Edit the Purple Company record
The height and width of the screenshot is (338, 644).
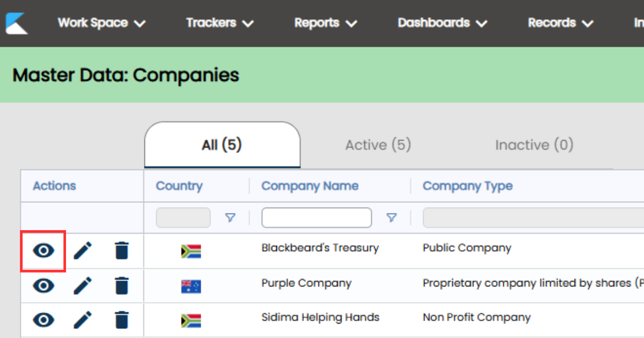[x=83, y=286]
